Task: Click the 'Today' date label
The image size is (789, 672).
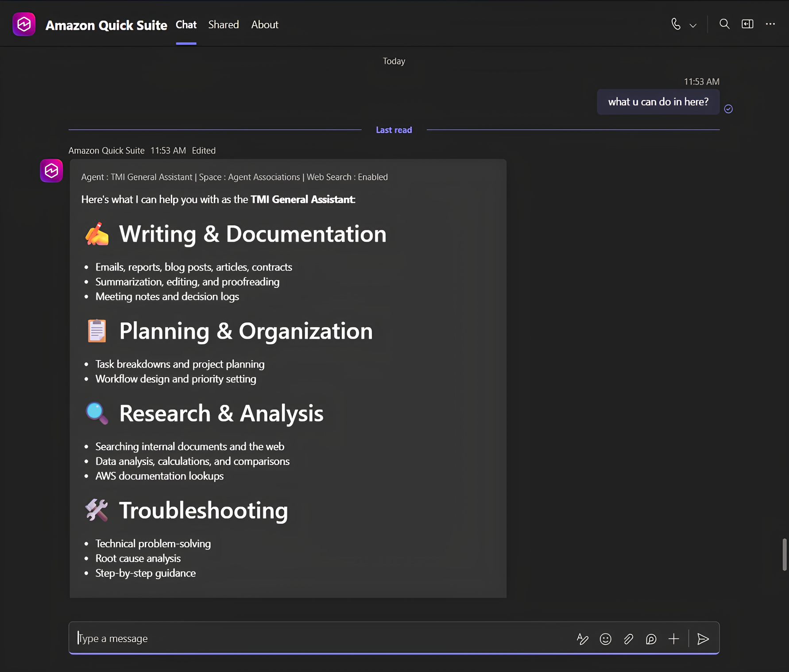Action: pos(394,61)
